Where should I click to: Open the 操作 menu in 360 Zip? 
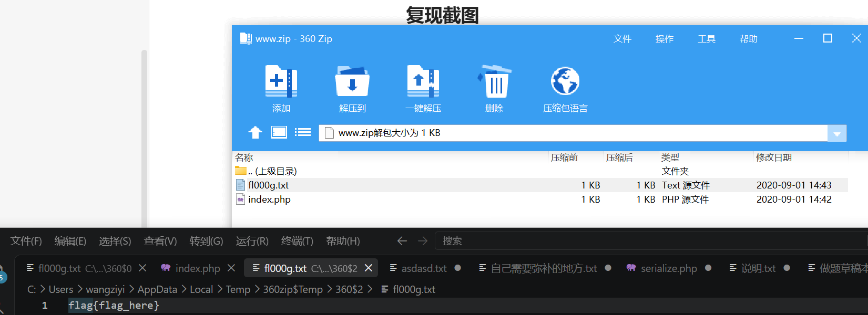click(x=665, y=39)
